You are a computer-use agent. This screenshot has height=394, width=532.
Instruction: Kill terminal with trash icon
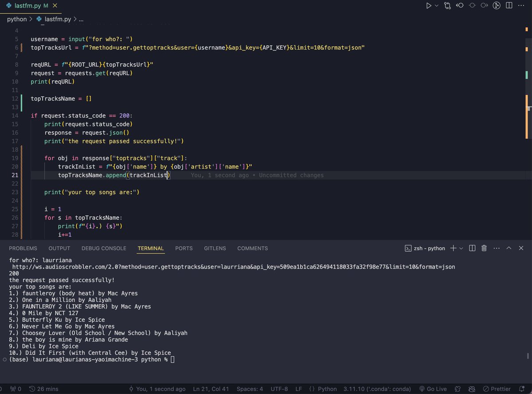pyautogui.click(x=484, y=248)
